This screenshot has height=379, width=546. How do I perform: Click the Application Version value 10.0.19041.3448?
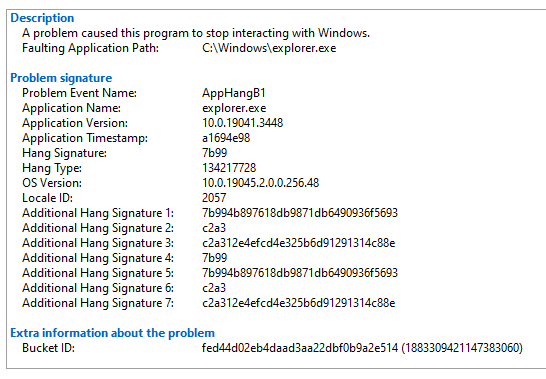(243, 123)
